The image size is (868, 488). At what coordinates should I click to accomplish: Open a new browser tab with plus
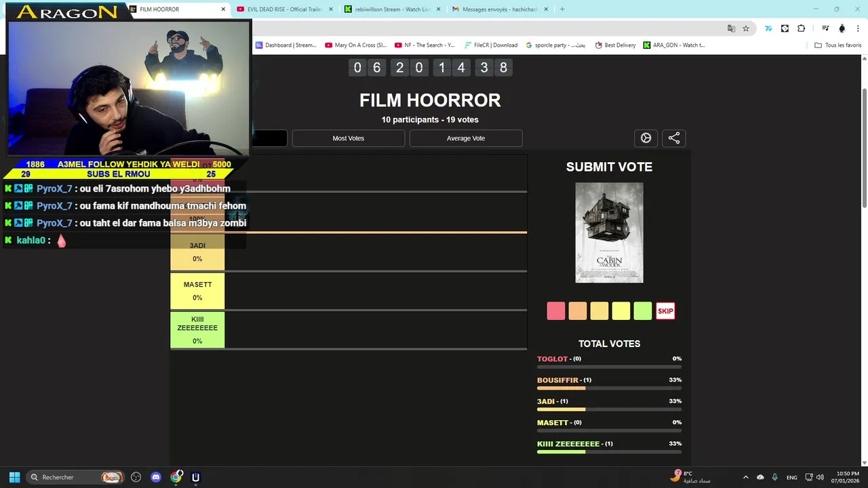[x=562, y=9]
